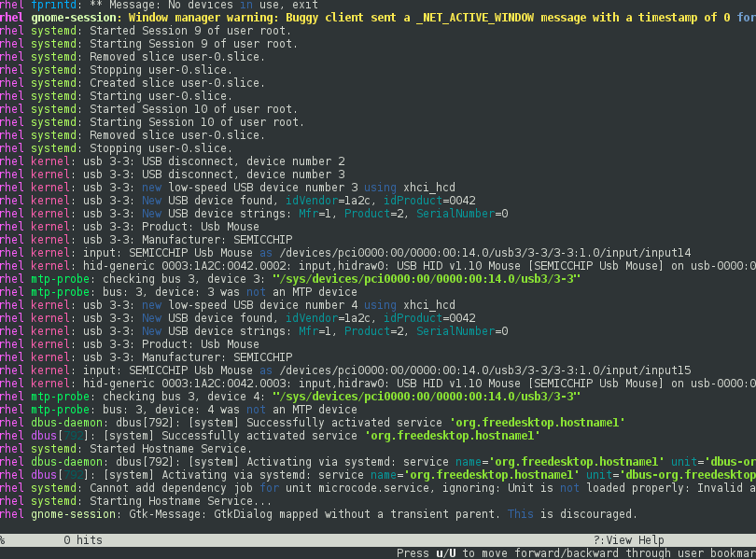
Task: Click the "0 hits" status bar entry
Action: [83, 540]
